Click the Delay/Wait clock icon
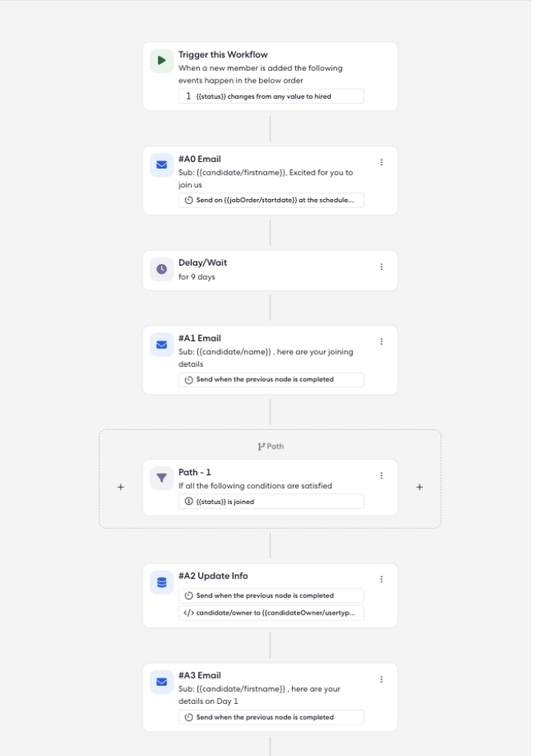This screenshot has width=536, height=756. [161, 269]
